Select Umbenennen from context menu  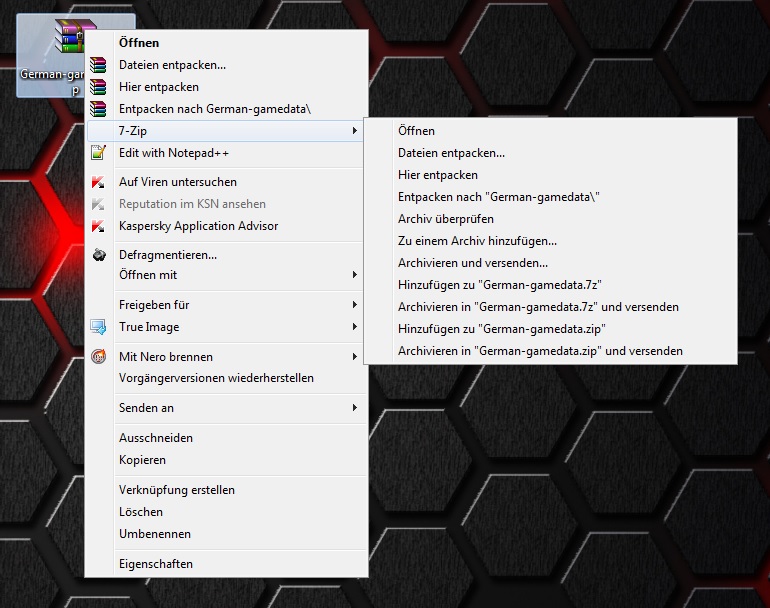226,534
